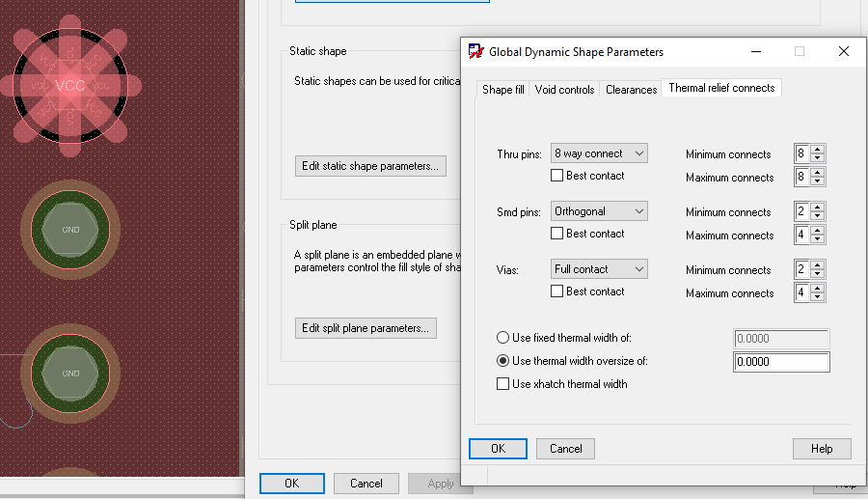Screen dimensions: 868x499
Task: Decrease Smd pins Minimum connects value
Action: point(817,216)
